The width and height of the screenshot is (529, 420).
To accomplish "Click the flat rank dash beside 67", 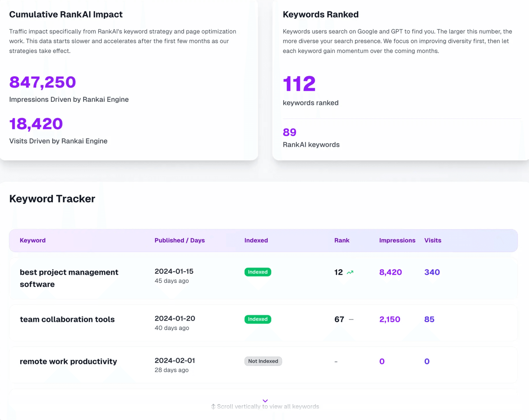I will [351, 319].
